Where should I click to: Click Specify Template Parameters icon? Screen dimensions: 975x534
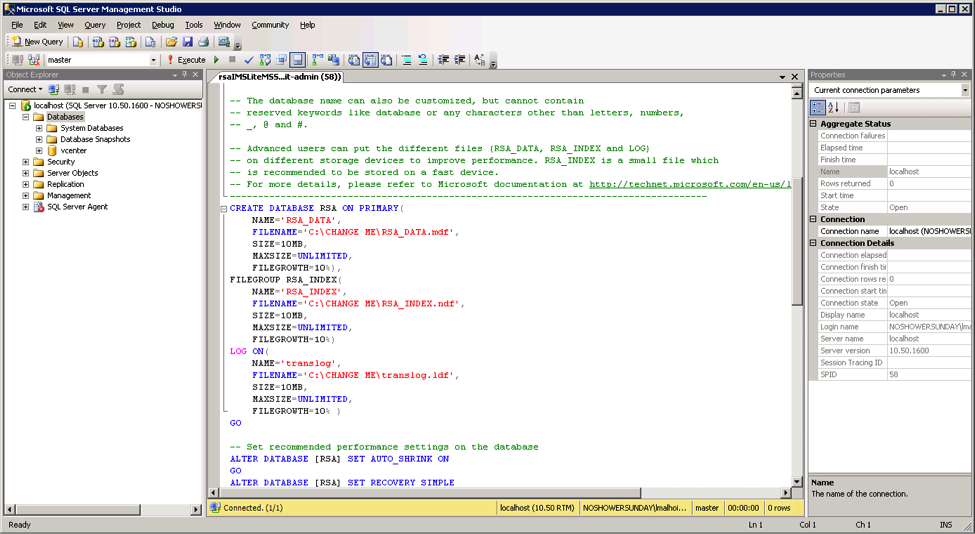coord(479,60)
